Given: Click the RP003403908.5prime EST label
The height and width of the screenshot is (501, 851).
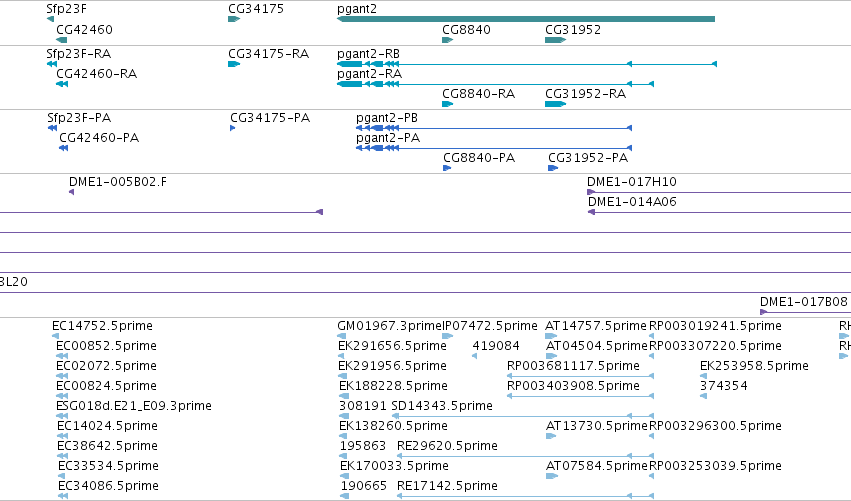Looking at the screenshot, I should [573, 386].
